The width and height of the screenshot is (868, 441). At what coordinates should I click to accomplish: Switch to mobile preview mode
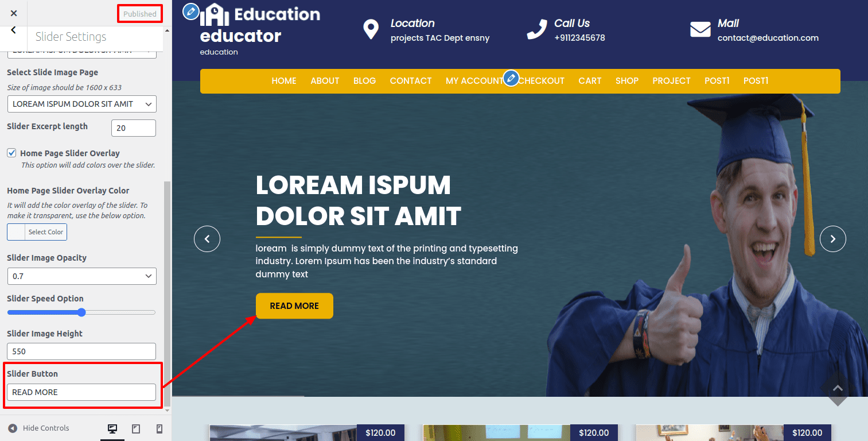pos(159,429)
